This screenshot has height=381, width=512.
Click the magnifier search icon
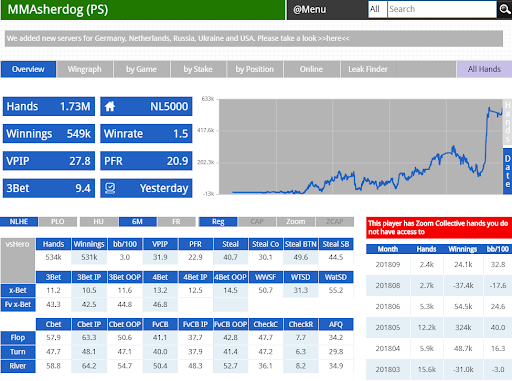[504, 9]
